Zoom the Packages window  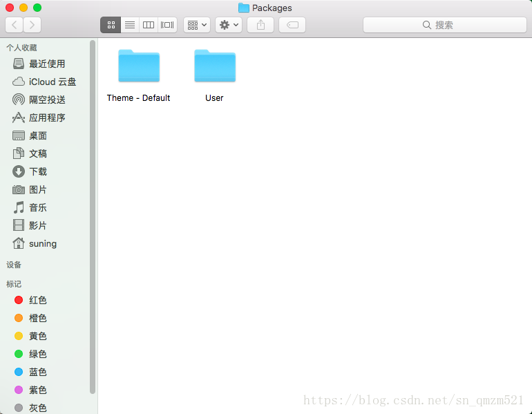37,8
